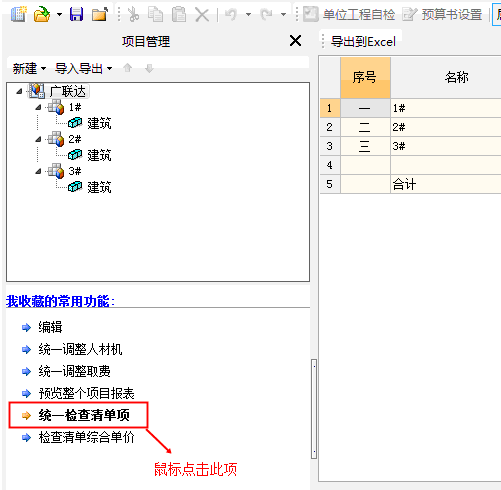Click the 统一检查清单项 link

click(84, 415)
